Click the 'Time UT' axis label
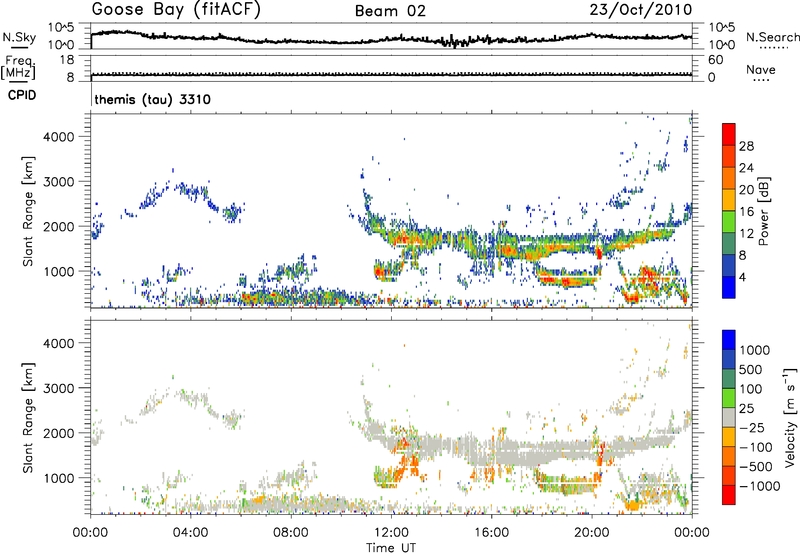The width and height of the screenshot is (800, 554). (391, 548)
